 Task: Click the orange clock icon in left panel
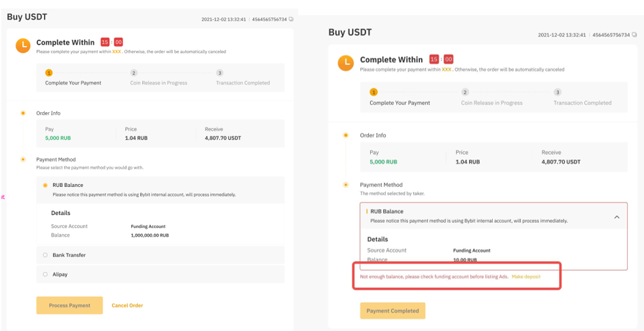pos(23,45)
